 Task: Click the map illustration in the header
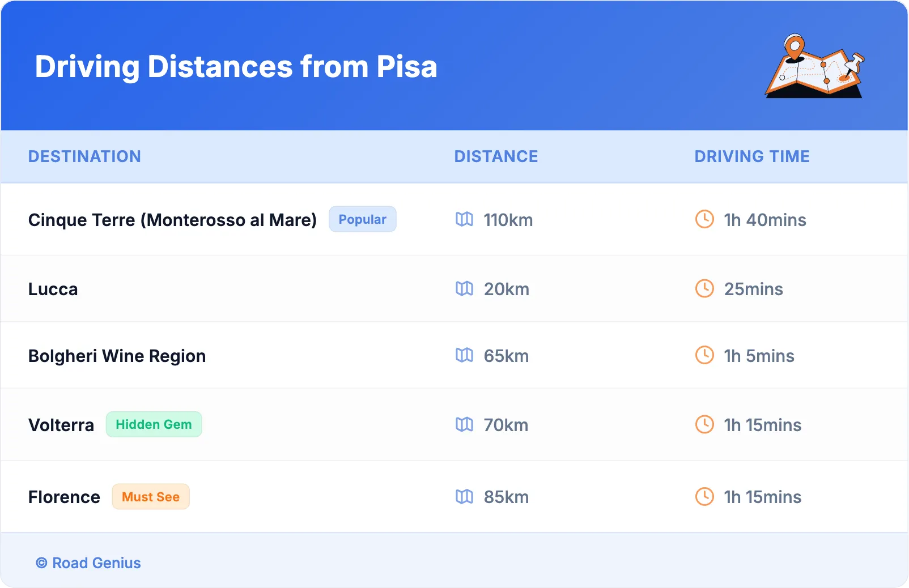point(815,66)
